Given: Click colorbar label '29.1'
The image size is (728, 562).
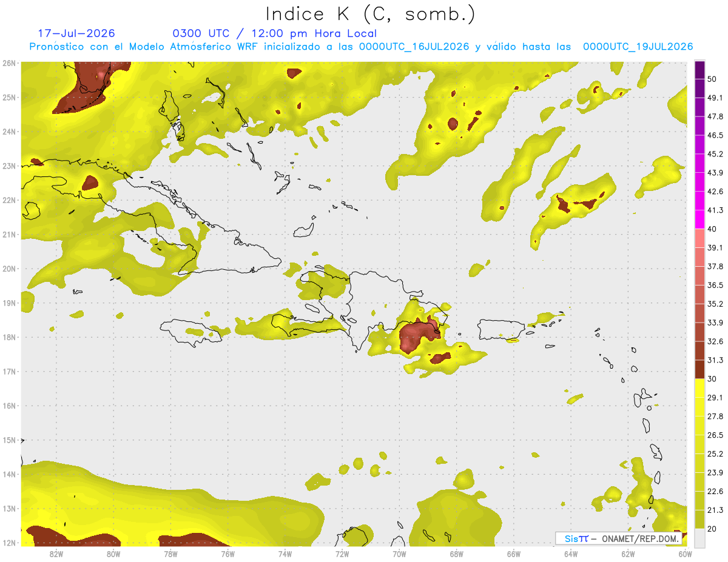Looking at the screenshot, I should point(715,397).
